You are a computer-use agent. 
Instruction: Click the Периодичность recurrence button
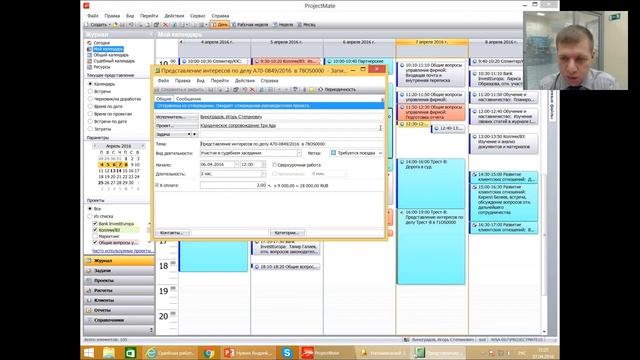tap(337, 89)
